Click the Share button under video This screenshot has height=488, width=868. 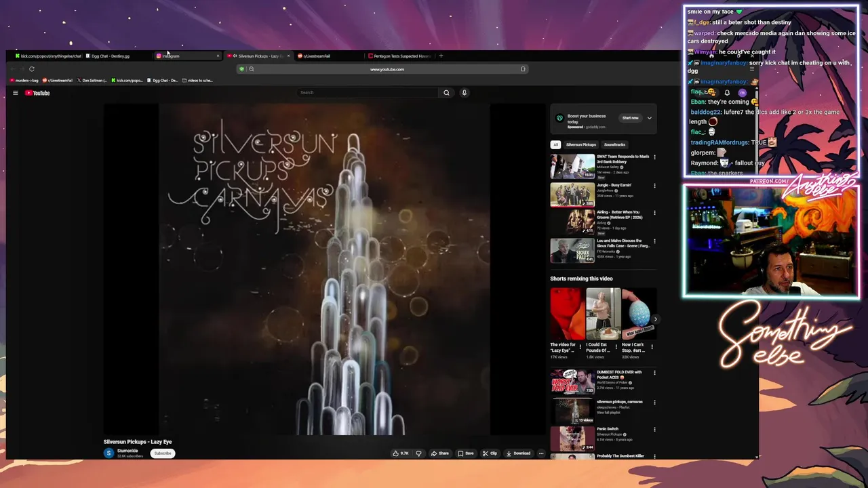point(439,453)
